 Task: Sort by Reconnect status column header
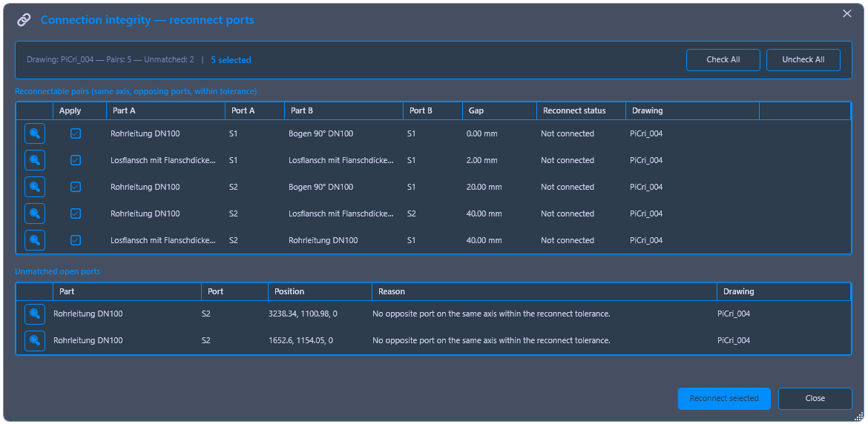click(x=581, y=110)
